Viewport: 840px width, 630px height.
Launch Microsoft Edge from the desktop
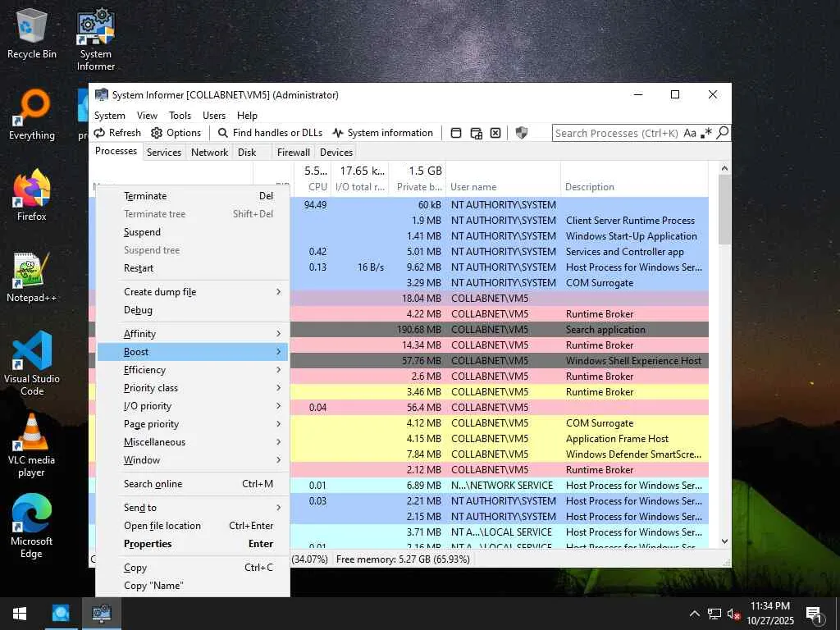(x=32, y=526)
